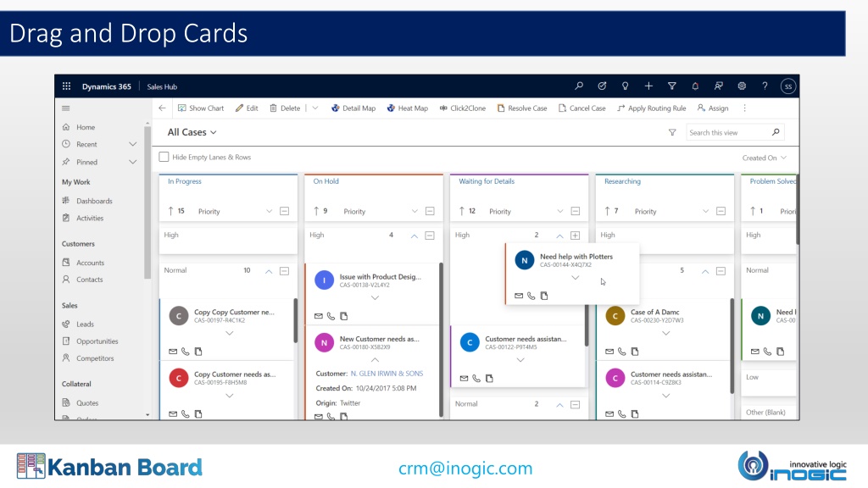Click the Resolve Case button
The height and width of the screenshot is (488, 868).
click(522, 108)
